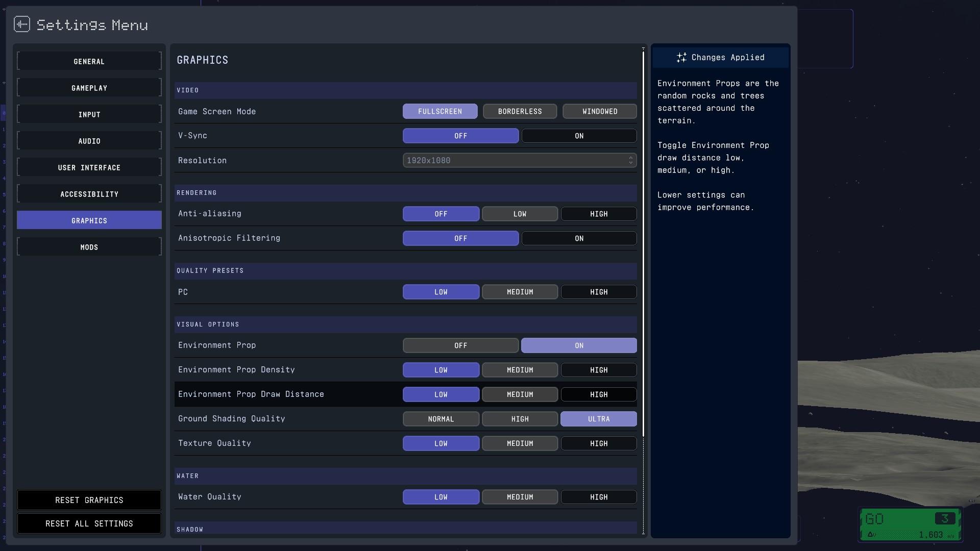Open the Audio settings tab
Viewport: 980px width, 551px height.
[89, 141]
